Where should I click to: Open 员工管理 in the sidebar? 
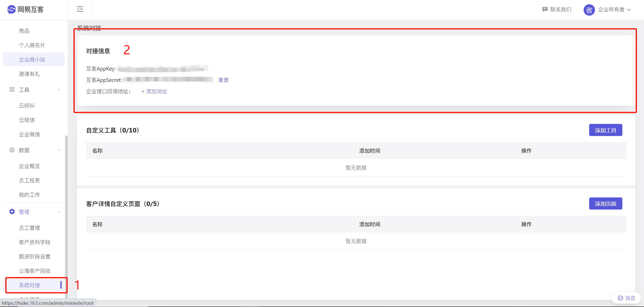click(x=29, y=228)
